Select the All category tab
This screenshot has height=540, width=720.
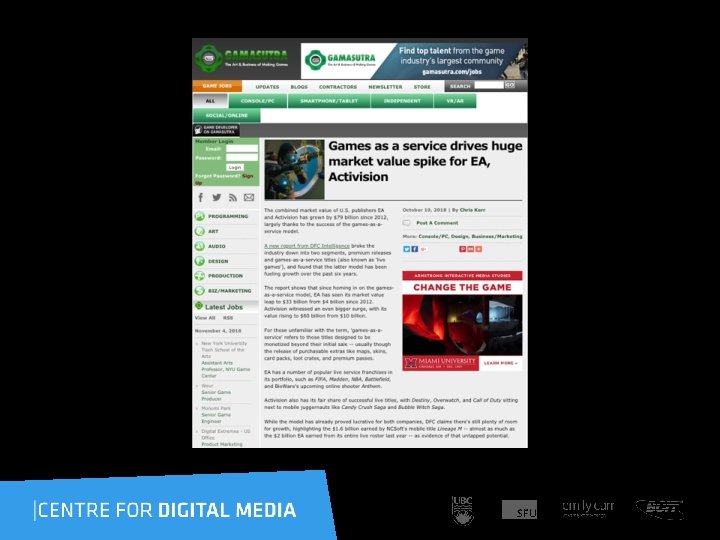click(x=210, y=101)
